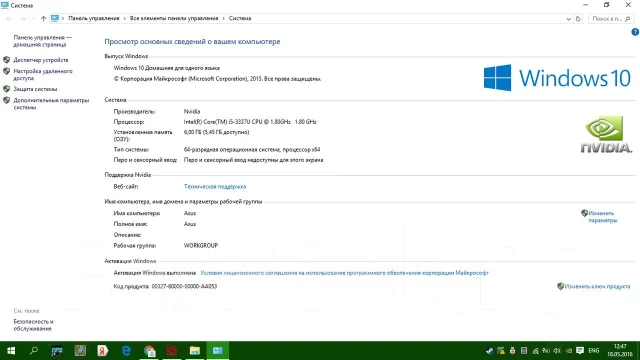Go up one level with up arrow
640x360 pixels.
[43, 18]
